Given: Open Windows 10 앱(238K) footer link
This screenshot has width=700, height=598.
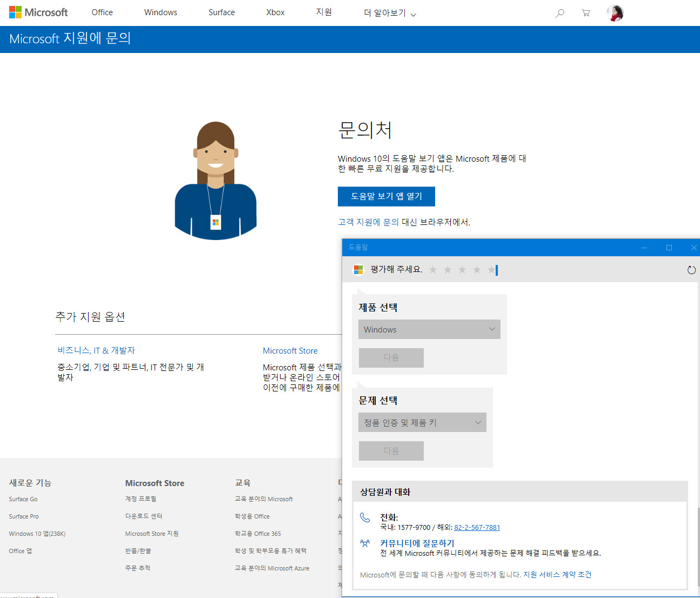Looking at the screenshot, I should (37, 534).
